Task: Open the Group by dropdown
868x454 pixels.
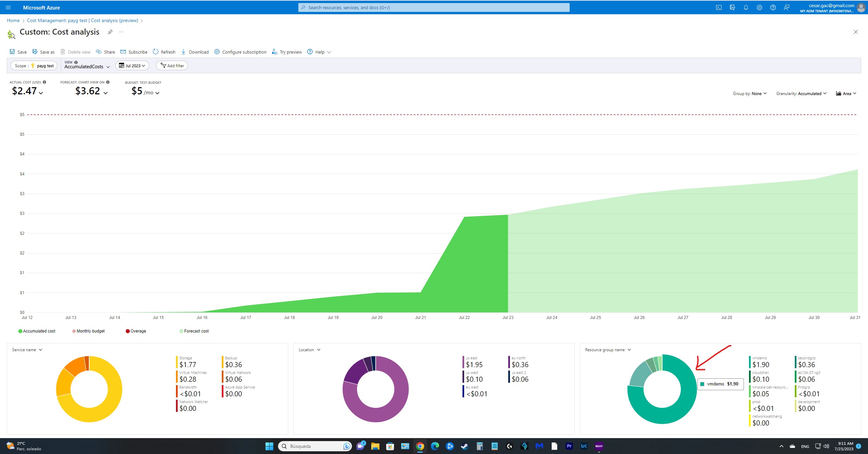Action: (749, 94)
